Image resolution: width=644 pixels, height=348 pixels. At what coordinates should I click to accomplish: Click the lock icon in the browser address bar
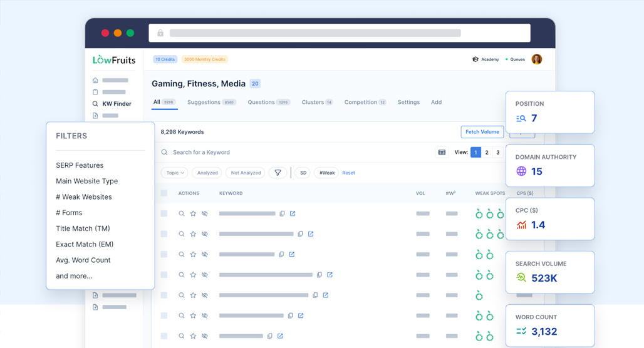(x=160, y=33)
